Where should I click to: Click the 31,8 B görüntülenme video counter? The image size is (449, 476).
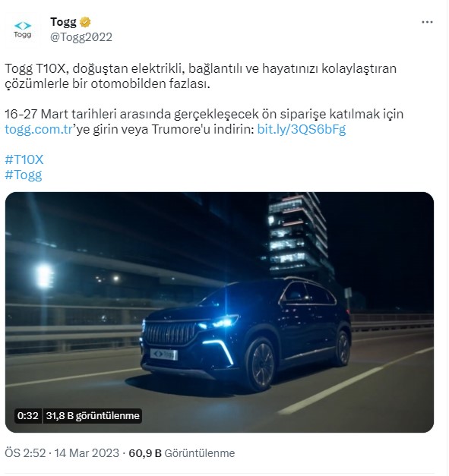click(93, 415)
